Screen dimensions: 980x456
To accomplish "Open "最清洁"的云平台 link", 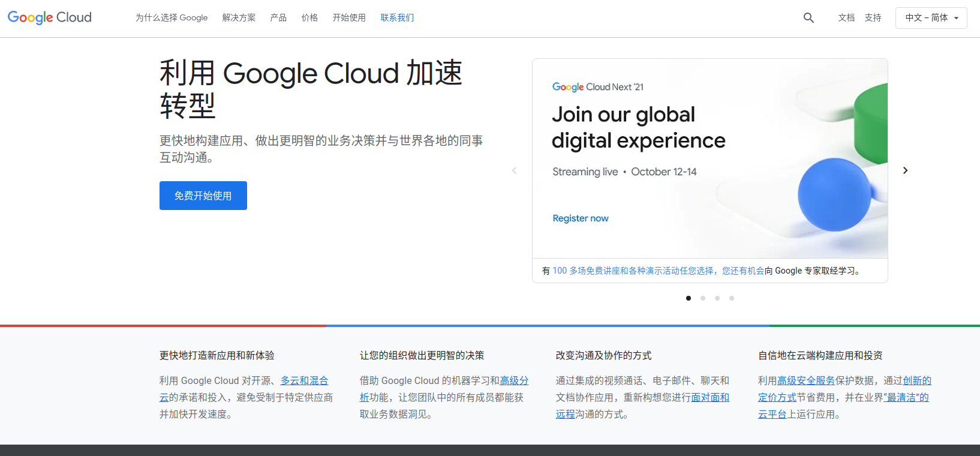I will 906,397.
